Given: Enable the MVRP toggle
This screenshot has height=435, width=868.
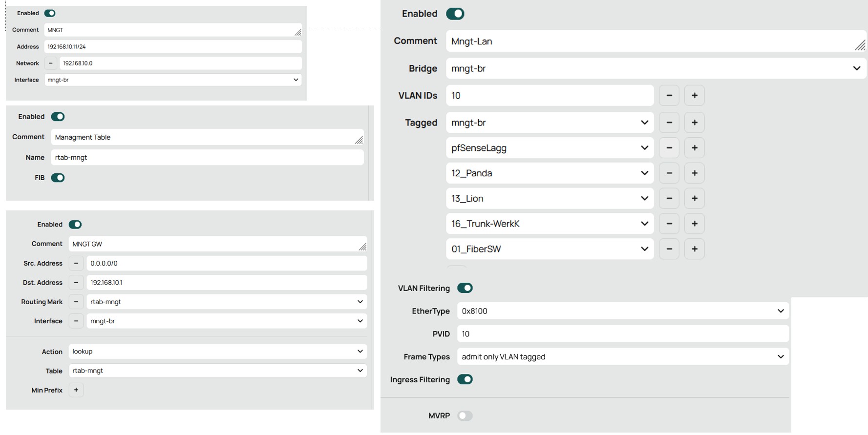Looking at the screenshot, I should (465, 416).
